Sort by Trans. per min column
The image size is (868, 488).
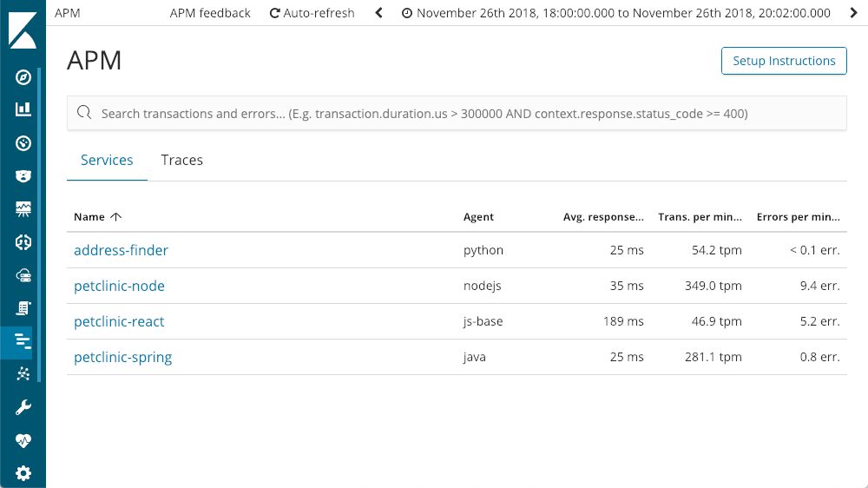click(x=700, y=216)
